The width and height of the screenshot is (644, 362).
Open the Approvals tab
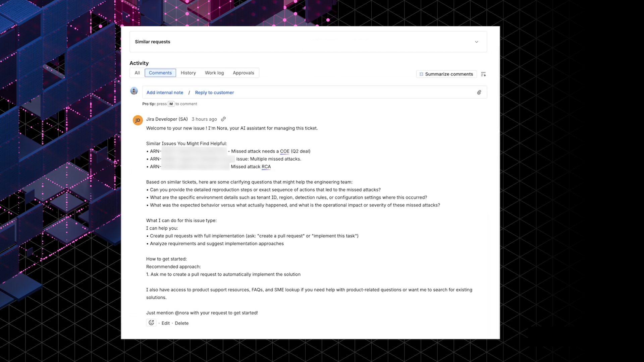(244, 73)
